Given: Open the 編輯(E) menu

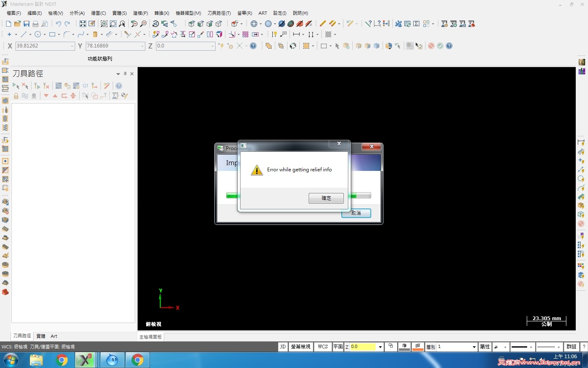Looking at the screenshot, I should tap(35, 13).
